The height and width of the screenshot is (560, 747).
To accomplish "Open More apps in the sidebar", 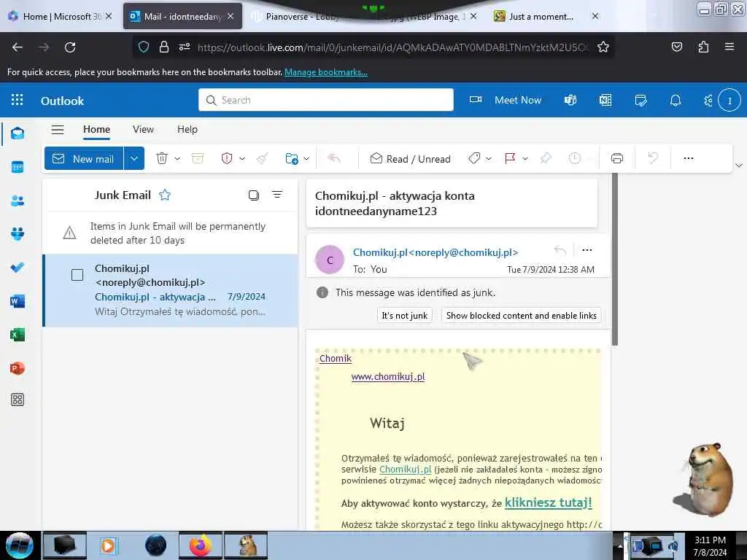I will click(18, 400).
